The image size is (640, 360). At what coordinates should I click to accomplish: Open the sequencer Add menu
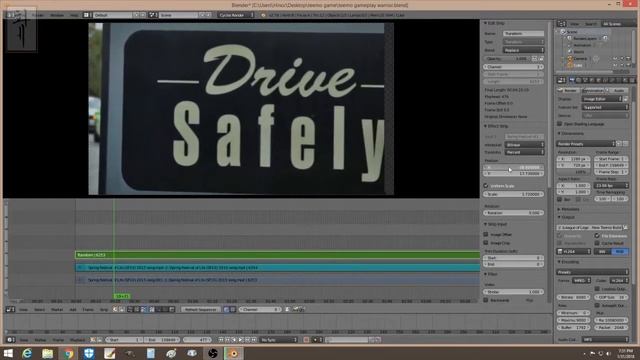click(73, 309)
